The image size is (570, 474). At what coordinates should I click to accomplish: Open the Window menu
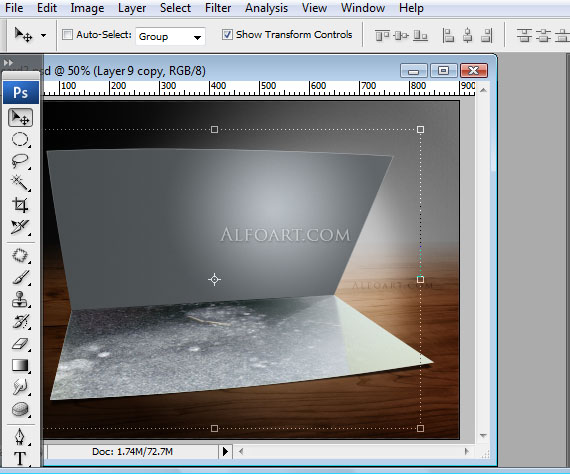[363, 8]
